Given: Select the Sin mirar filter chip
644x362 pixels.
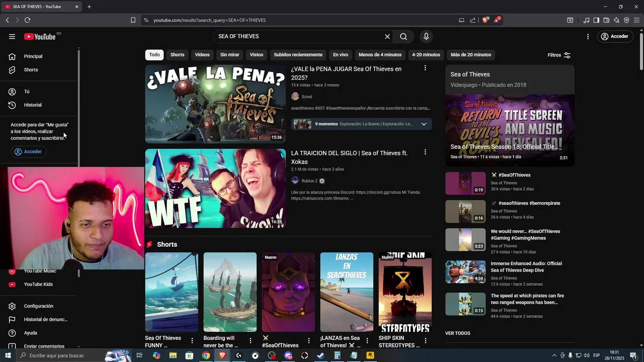Looking at the screenshot, I should click(229, 55).
